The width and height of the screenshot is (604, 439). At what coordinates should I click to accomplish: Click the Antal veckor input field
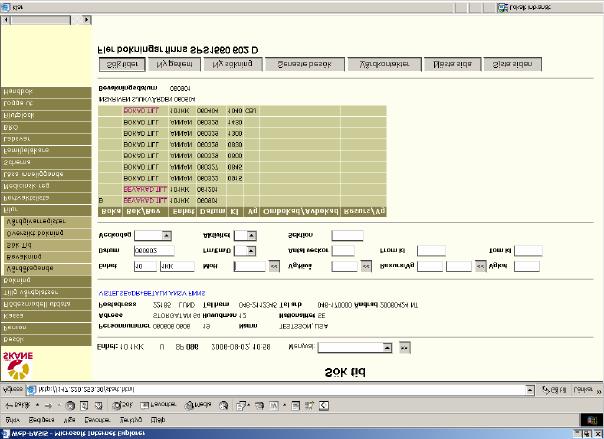tap(343, 251)
